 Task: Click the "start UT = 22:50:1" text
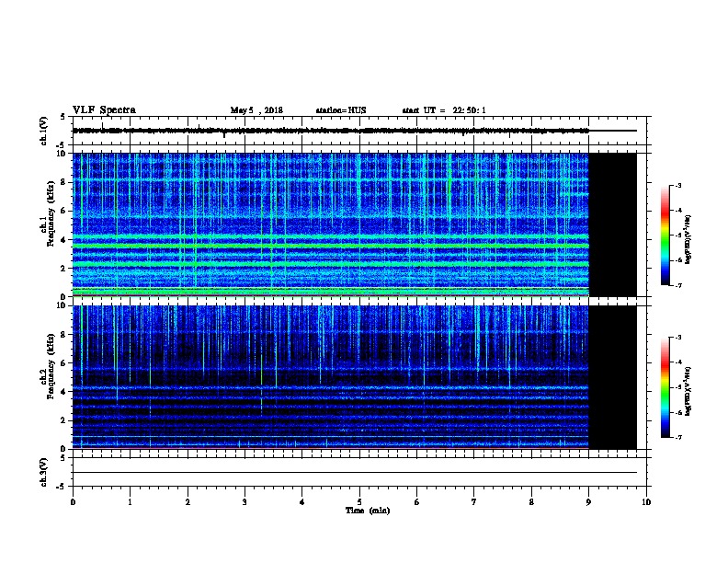tap(444, 110)
